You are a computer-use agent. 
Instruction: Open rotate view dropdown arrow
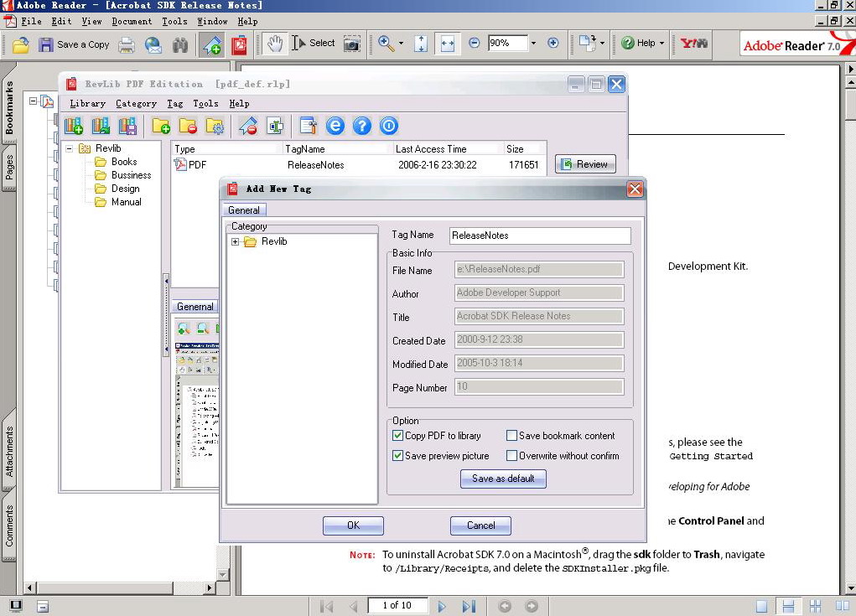coord(602,43)
